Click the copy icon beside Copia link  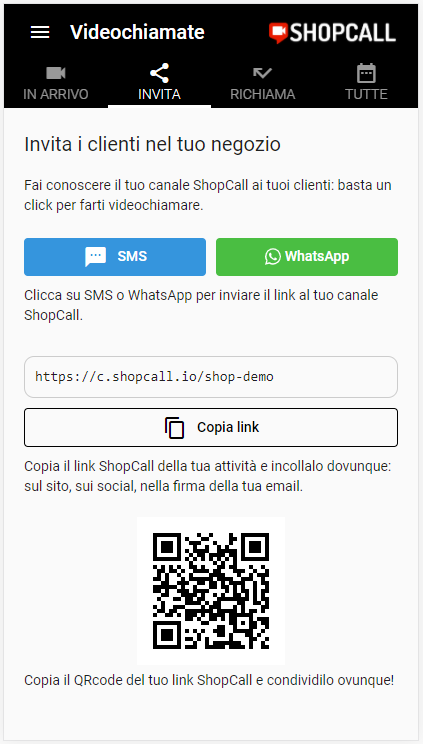pyautogui.click(x=174, y=428)
